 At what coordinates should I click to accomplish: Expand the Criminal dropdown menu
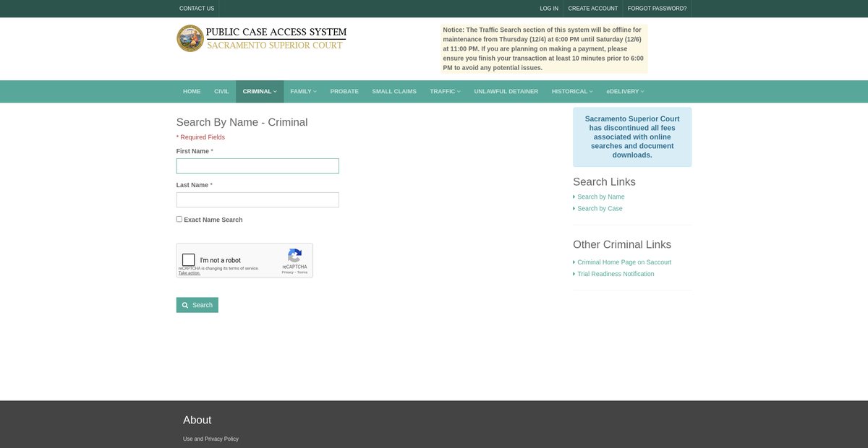click(x=260, y=92)
